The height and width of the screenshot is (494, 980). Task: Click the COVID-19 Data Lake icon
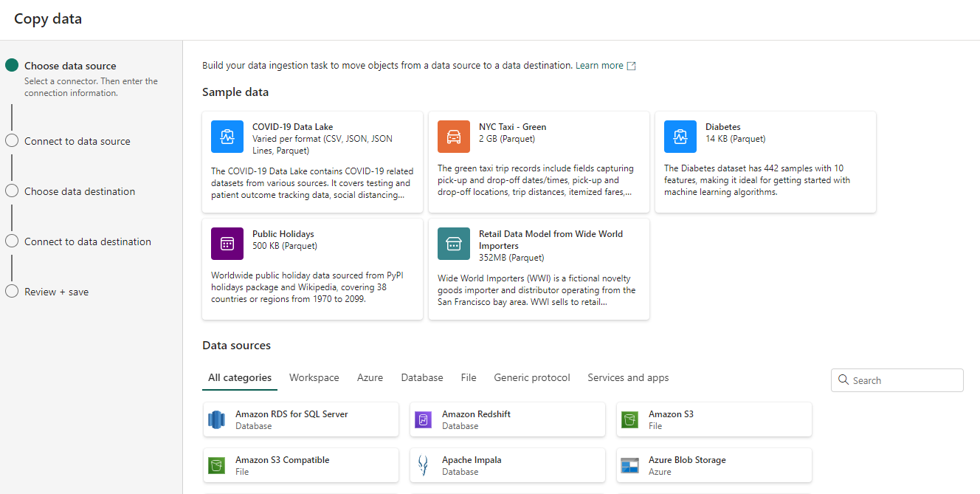pyautogui.click(x=227, y=137)
